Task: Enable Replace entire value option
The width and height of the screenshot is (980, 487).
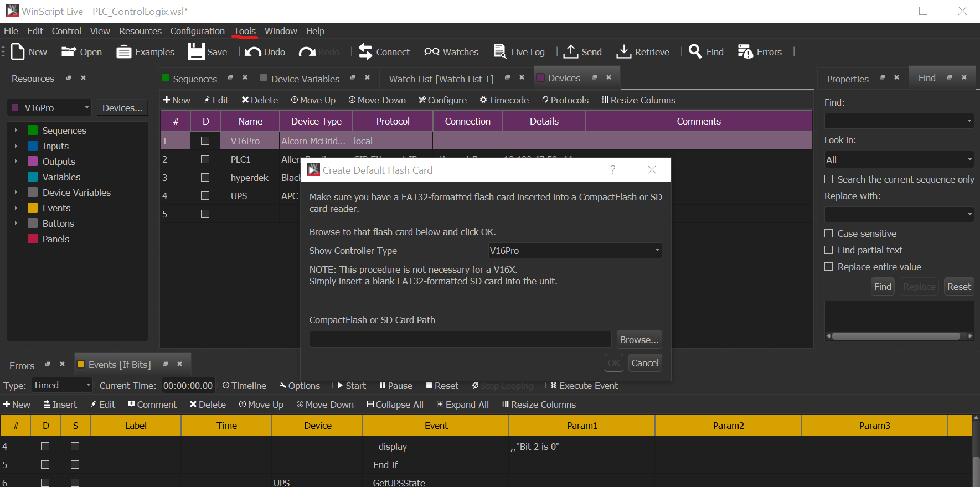Action: (828, 267)
